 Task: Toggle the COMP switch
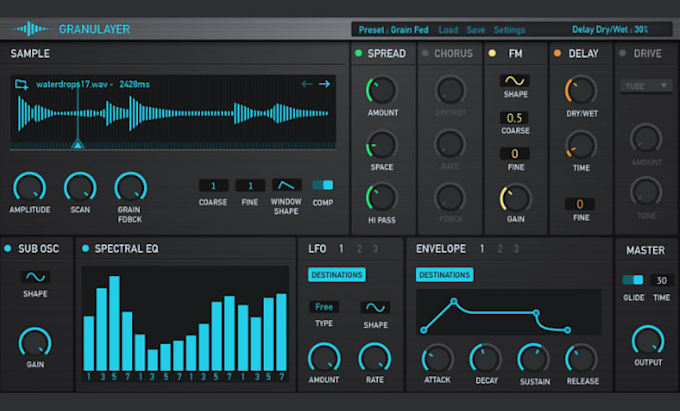pyautogui.click(x=323, y=185)
